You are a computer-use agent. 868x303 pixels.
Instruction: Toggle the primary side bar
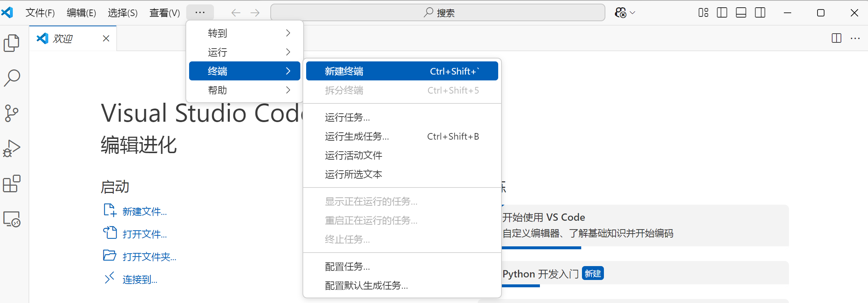(722, 13)
